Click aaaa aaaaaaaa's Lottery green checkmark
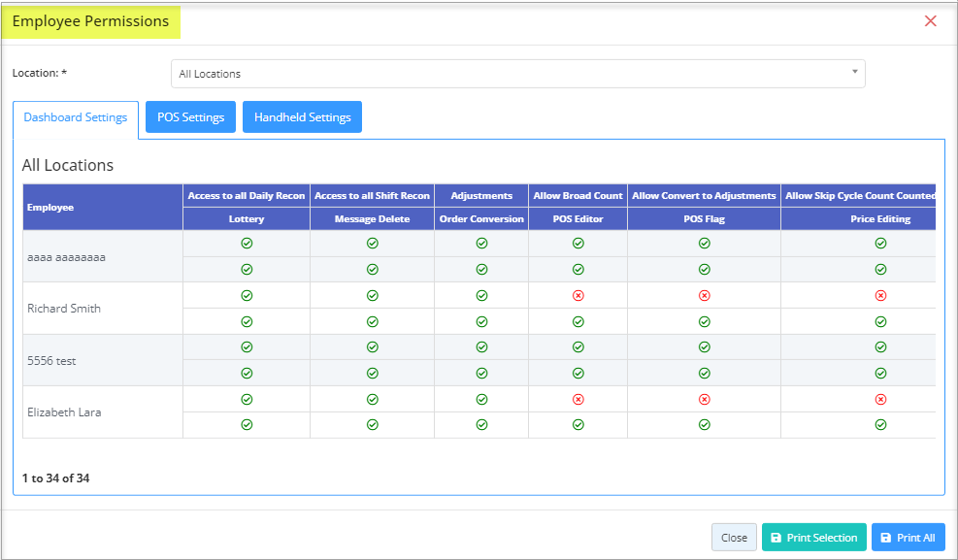The image size is (958, 560). (247, 269)
